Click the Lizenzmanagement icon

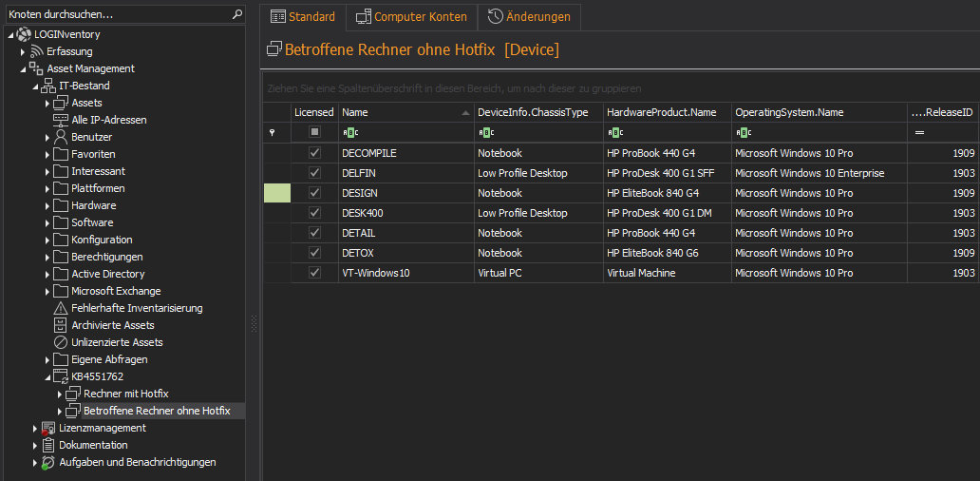(48, 429)
